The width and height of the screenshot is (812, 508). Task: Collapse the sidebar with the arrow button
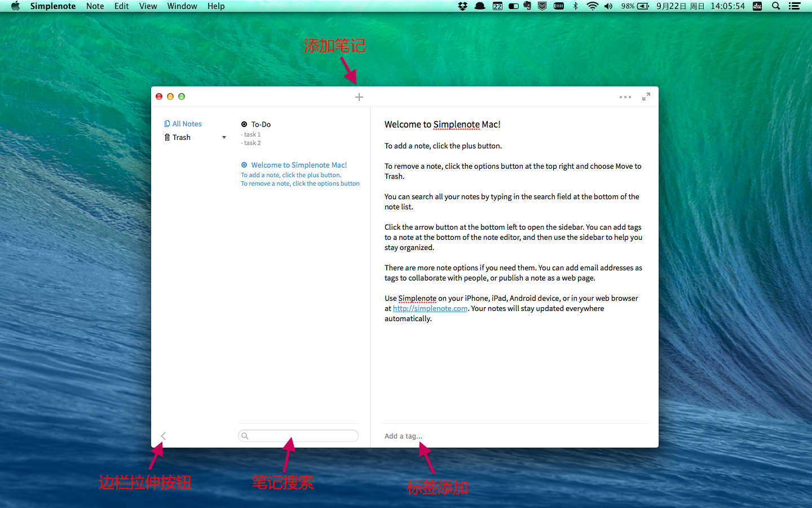164,436
